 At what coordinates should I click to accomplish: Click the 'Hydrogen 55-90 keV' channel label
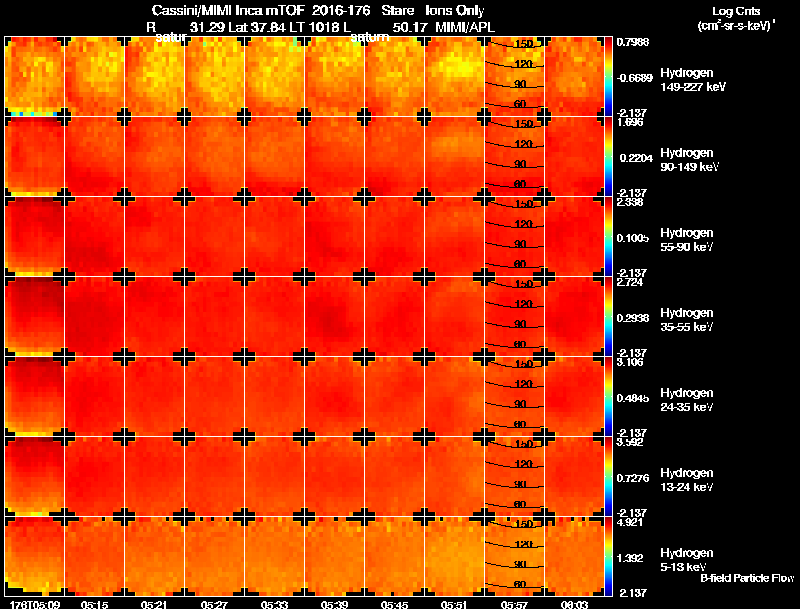687,240
